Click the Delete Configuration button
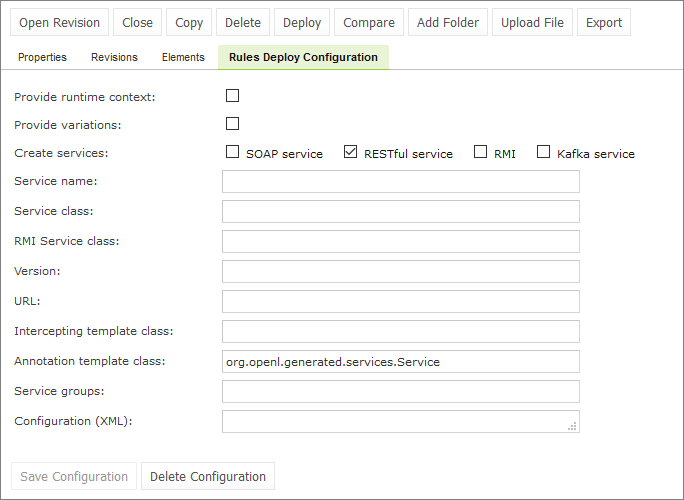Viewport: 684px width, 500px height. pyautogui.click(x=208, y=477)
